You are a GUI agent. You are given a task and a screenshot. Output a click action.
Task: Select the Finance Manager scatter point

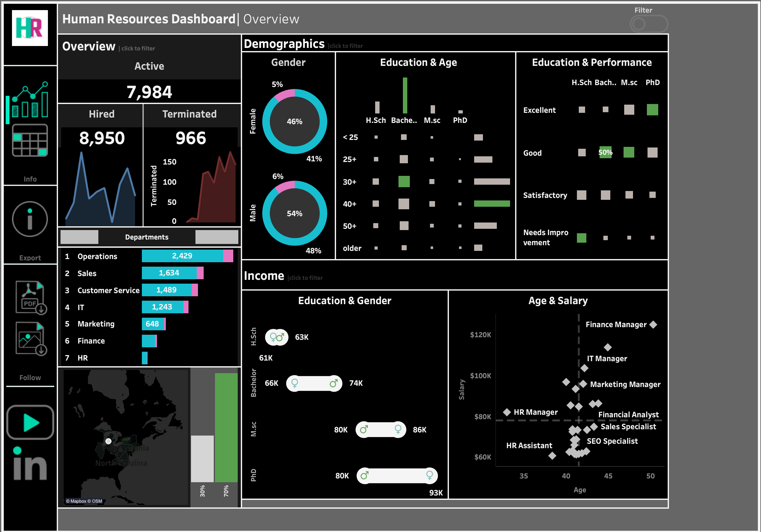(x=653, y=325)
